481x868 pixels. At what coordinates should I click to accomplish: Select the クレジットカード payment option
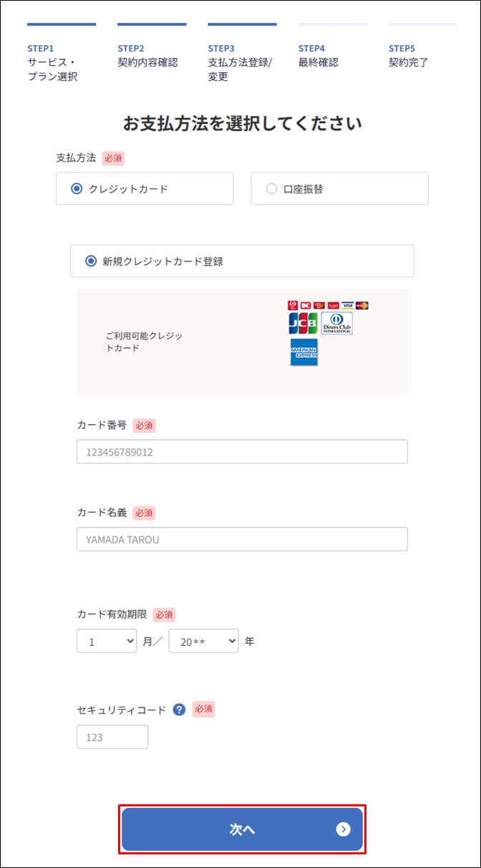click(77, 189)
